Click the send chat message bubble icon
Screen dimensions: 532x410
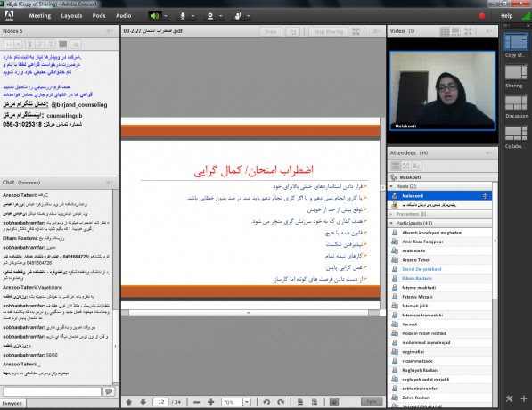(x=109, y=391)
